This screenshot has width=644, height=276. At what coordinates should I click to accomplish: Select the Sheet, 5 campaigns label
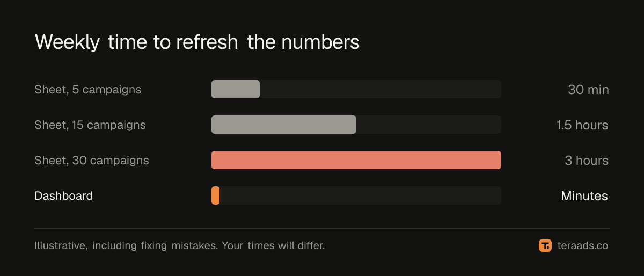pyautogui.click(x=88, y=90)
